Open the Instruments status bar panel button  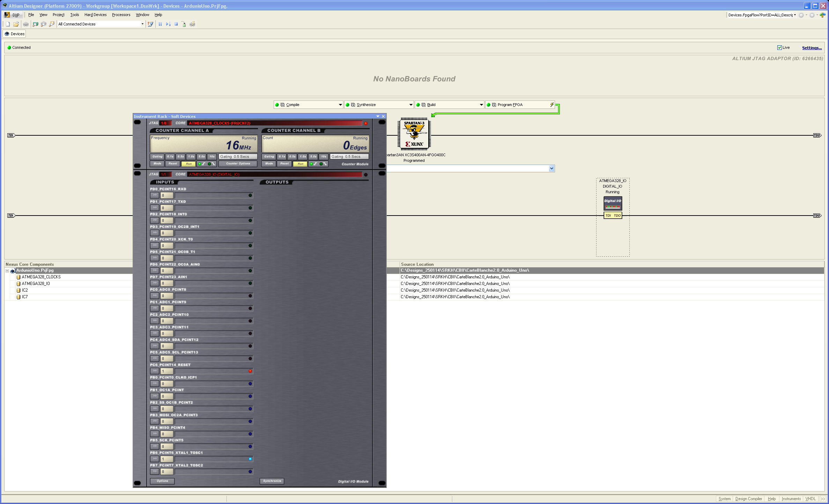(x=791, y=499)
